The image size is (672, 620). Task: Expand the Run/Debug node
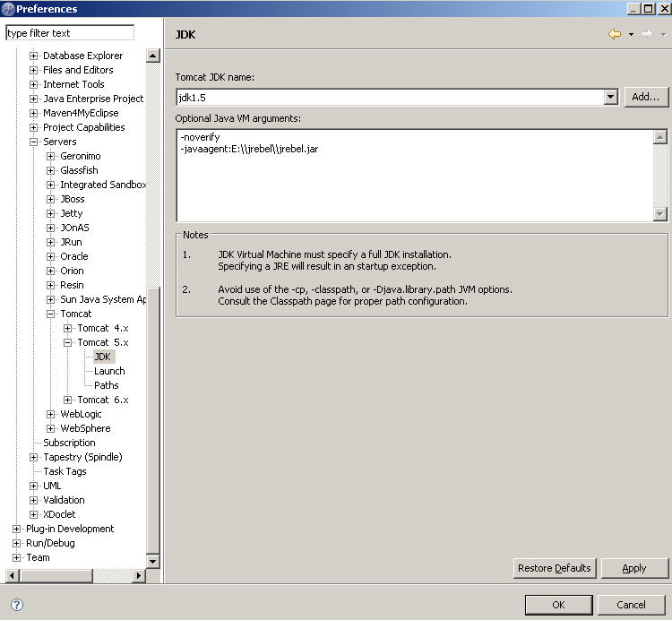click(16, 543)
